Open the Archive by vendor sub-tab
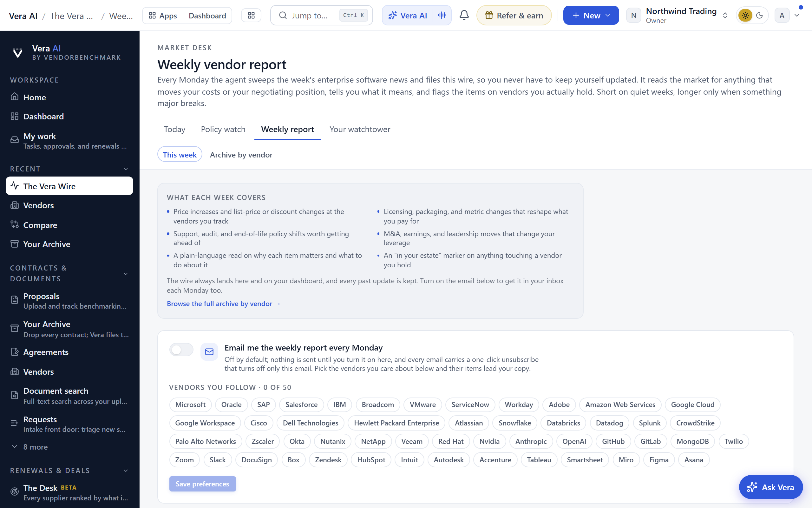 click(241, 155)
